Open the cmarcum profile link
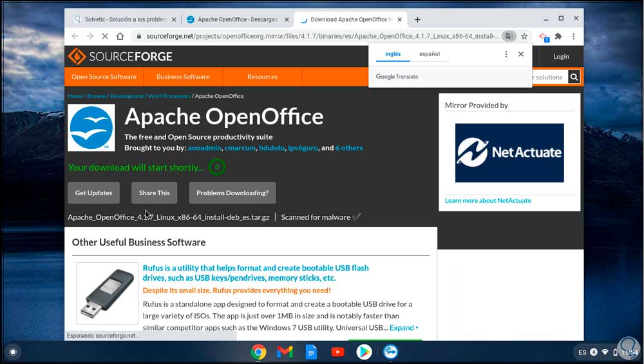The height and width of the screenshot is (364, 644). pos(240,148)
